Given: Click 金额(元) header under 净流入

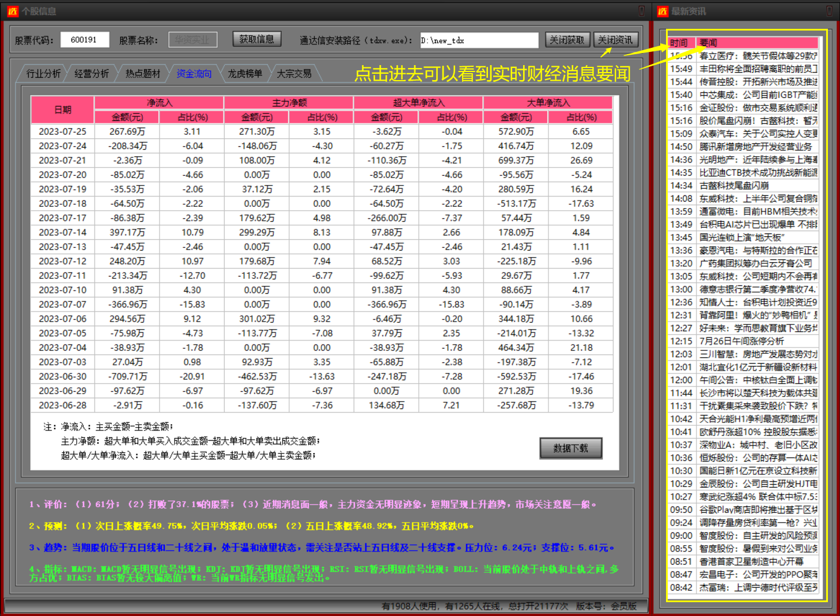Looking at the screenshot, I should click(127, 117).
